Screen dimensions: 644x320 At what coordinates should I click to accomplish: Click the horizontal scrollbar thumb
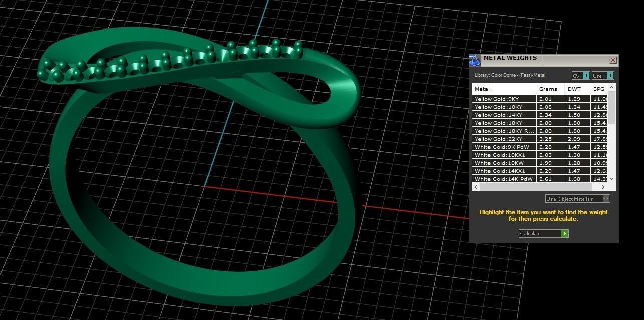coord(536,187)
